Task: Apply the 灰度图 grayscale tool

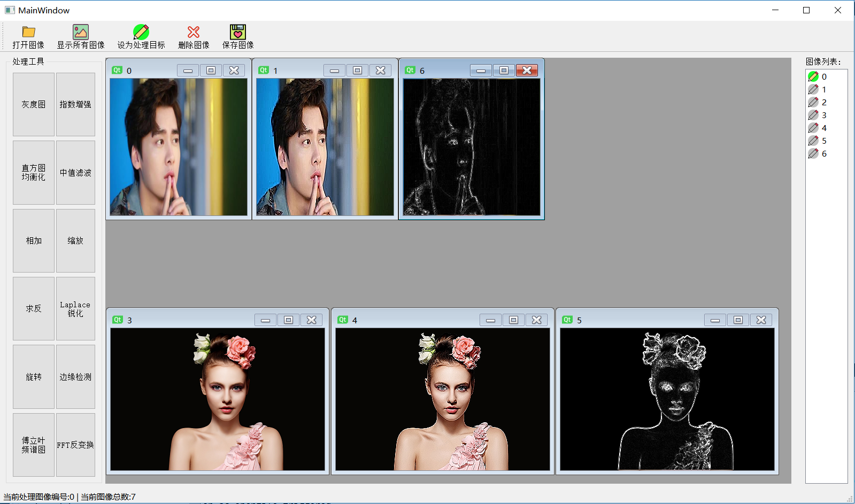Action: 34,104
